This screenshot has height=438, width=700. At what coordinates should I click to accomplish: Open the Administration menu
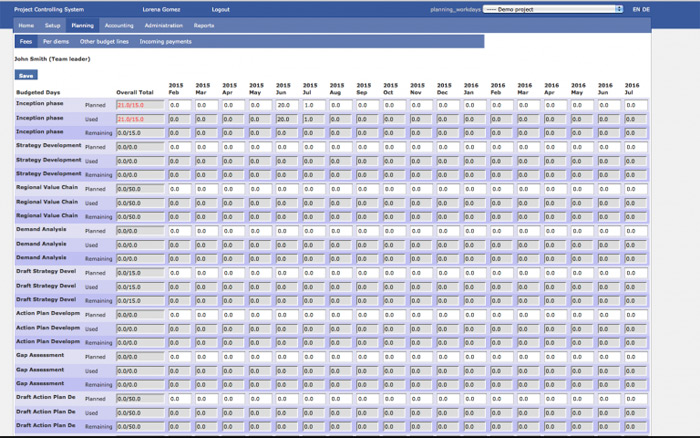click(163, 25)
